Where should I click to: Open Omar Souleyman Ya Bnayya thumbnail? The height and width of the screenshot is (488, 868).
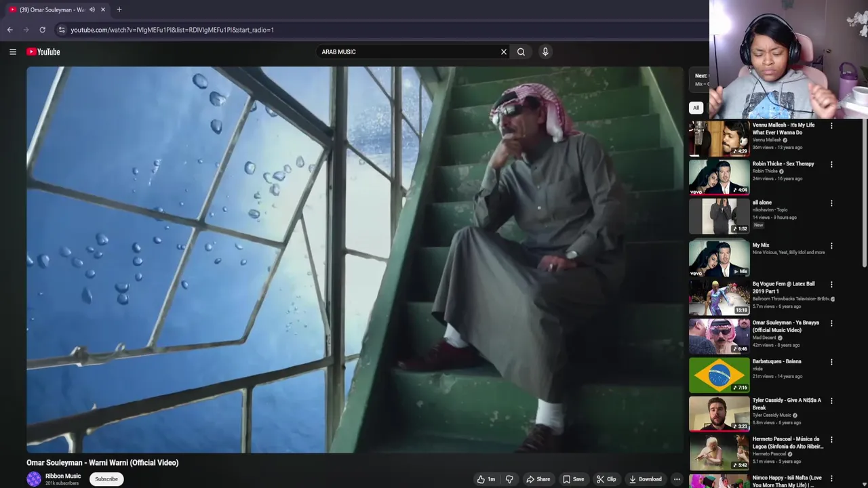pyautogui.click(x=719, y=335)
